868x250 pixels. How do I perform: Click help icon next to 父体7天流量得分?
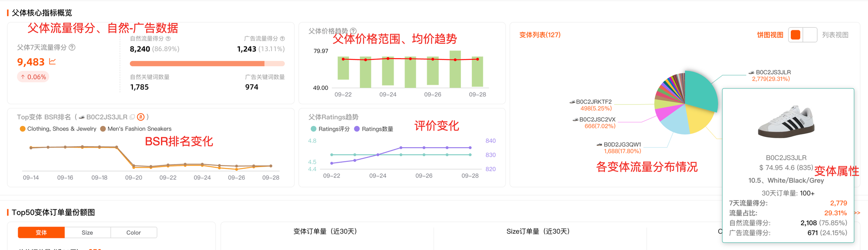click(72, 47)
